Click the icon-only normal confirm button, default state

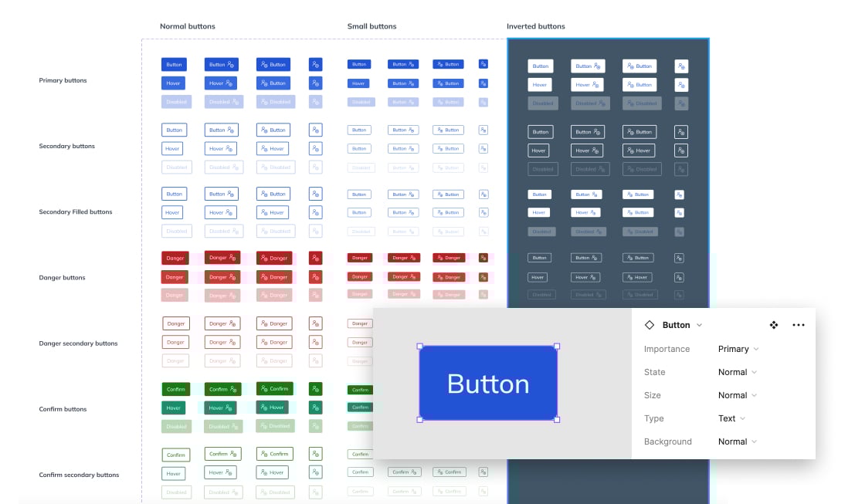[x=315, y=388]
